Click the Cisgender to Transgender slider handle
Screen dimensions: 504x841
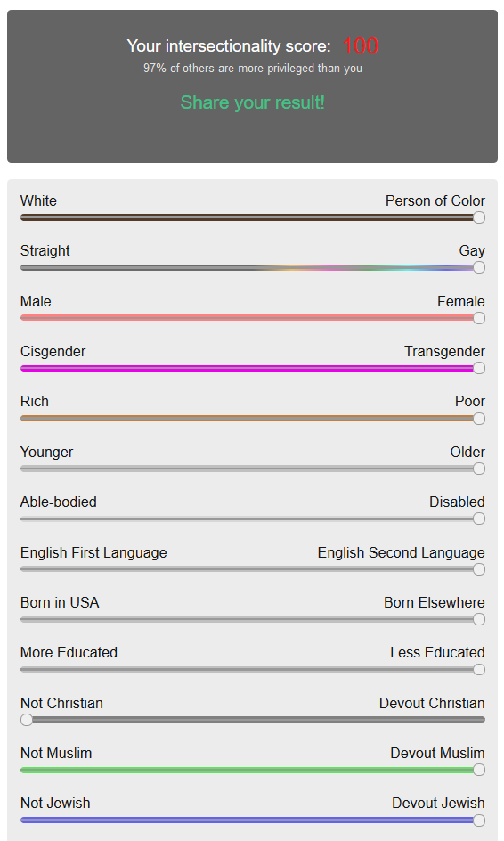pos(479,368)
